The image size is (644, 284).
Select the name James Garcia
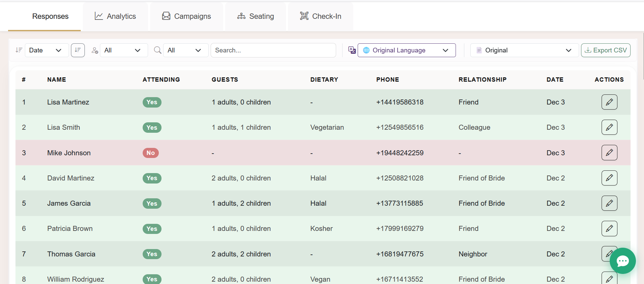point(69,203)
